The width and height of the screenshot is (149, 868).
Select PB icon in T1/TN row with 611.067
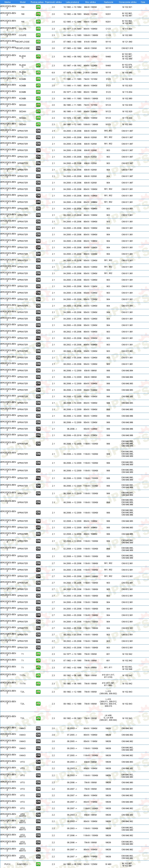coord(38,684)
